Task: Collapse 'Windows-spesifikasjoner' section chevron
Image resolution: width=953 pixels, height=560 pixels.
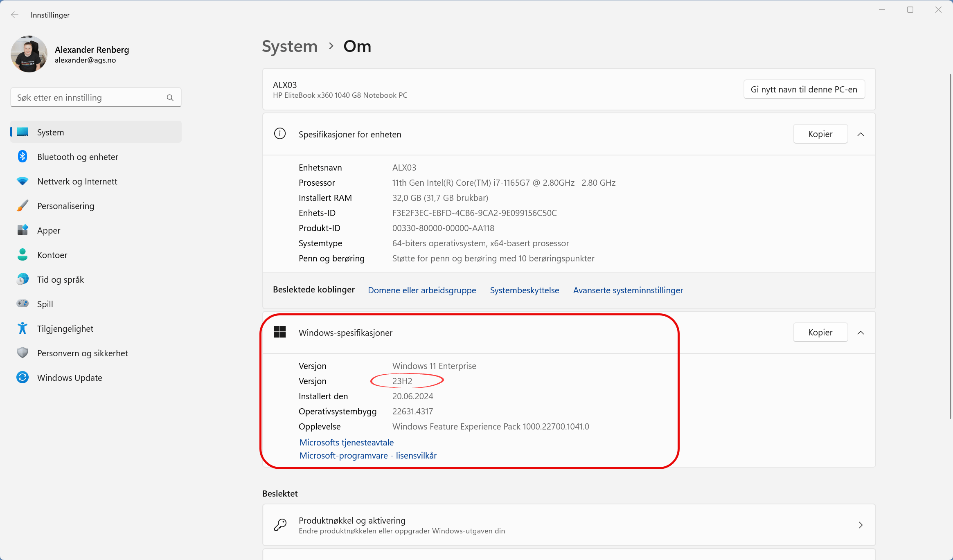Action: 861,333
